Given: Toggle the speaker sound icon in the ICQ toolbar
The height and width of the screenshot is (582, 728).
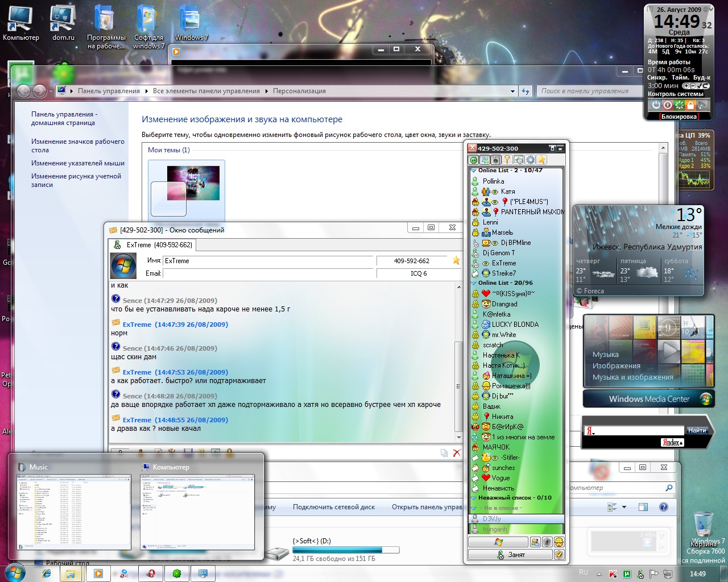Looking at the screenshot, I should 496,160.
